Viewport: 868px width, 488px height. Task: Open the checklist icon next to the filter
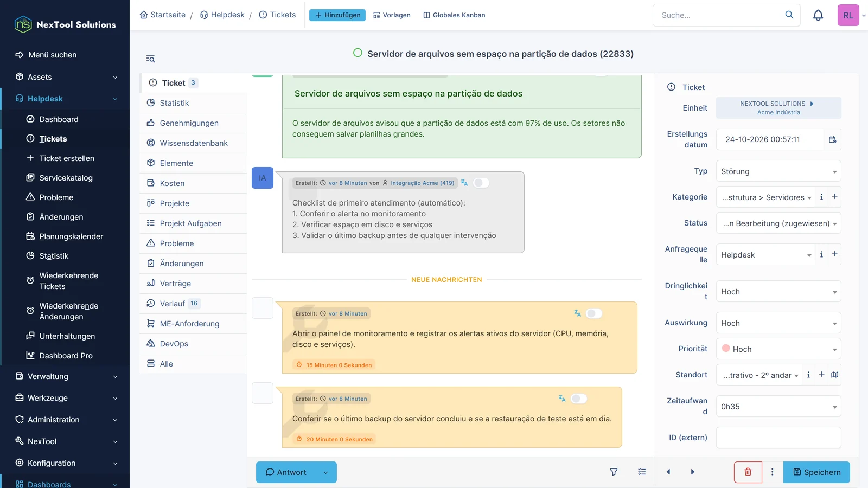coord(642,472)
